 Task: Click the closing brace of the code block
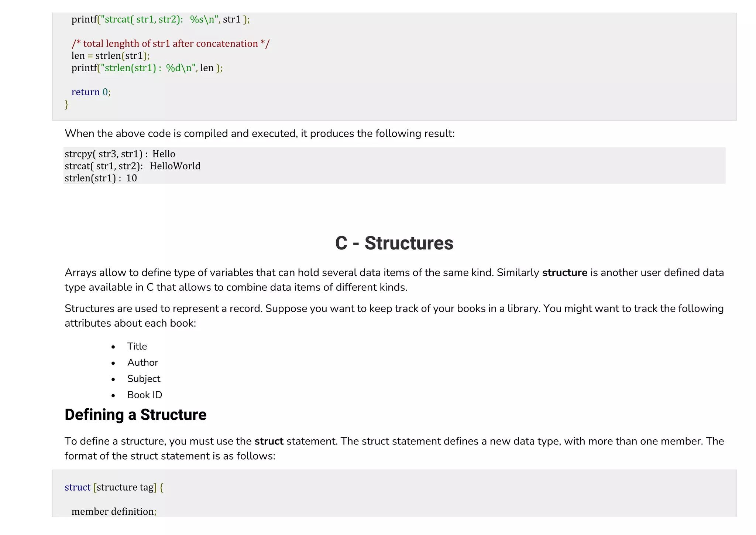[x=66, y=105]
